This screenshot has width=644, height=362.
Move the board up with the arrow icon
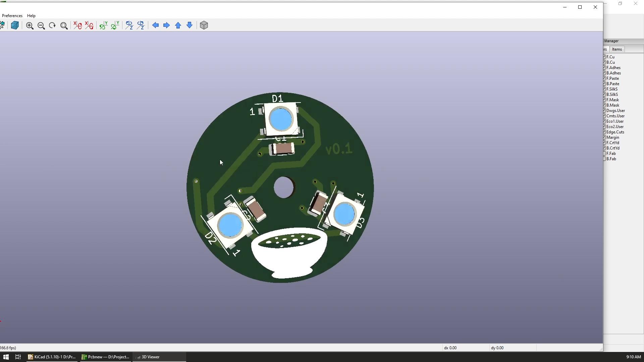[x=178, y=25]
